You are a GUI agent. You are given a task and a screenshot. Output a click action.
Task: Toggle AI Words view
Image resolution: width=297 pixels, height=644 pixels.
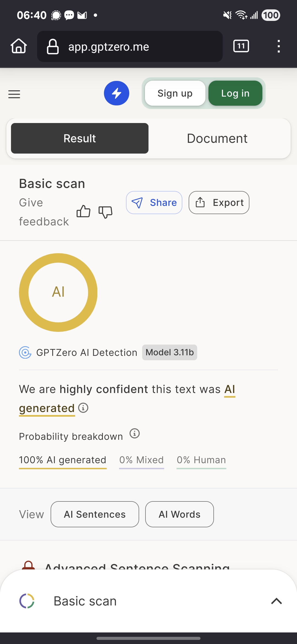pos(179,514)
